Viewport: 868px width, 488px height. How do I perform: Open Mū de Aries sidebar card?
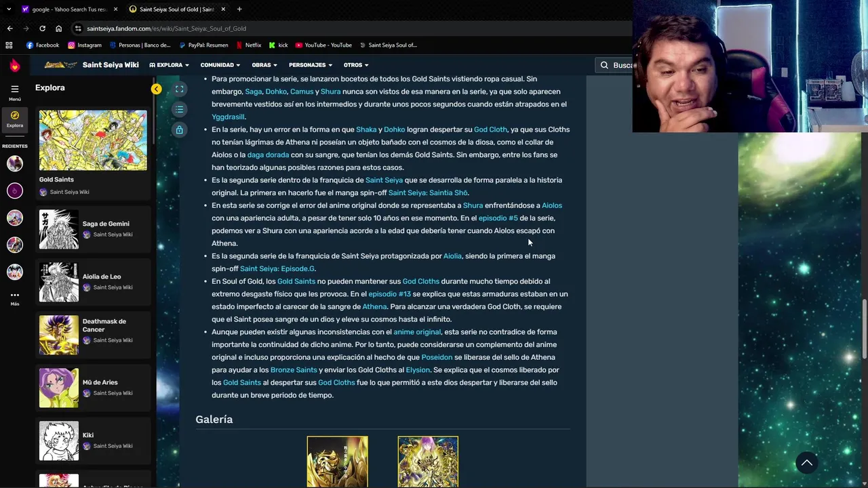93,388
